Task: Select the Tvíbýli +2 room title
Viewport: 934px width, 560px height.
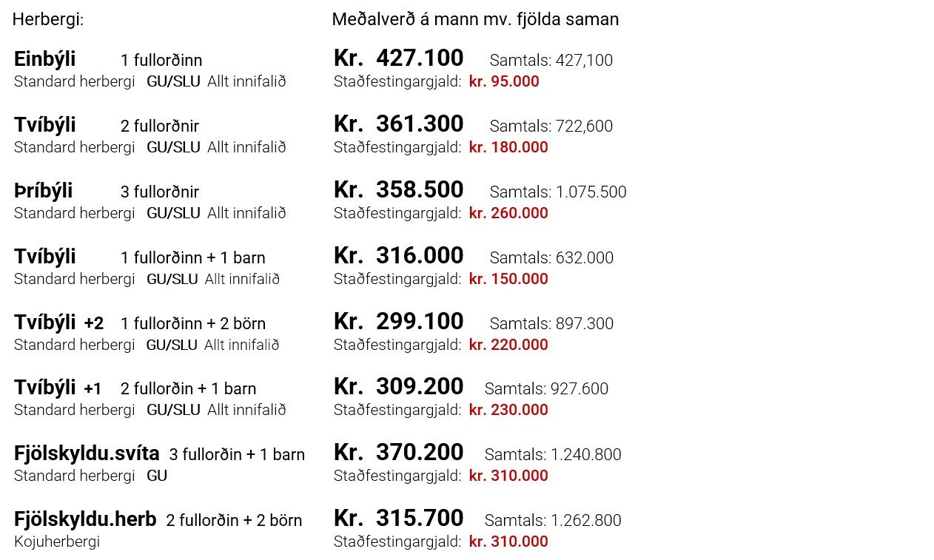Action: 58,323
